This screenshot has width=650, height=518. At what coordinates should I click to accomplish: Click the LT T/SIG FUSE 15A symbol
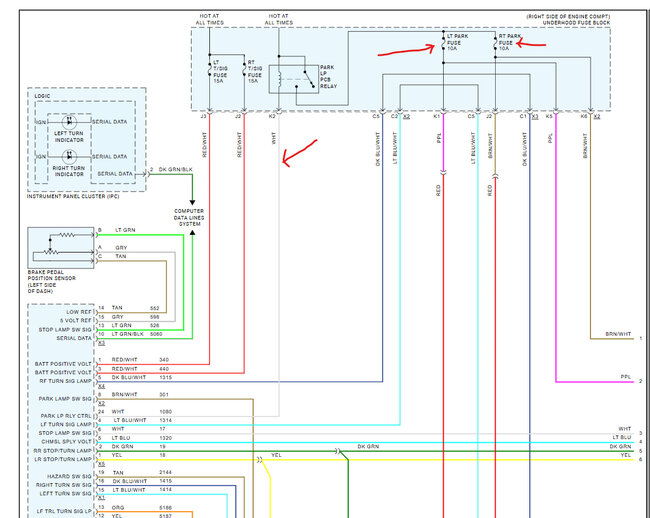[x=210, y=69]
